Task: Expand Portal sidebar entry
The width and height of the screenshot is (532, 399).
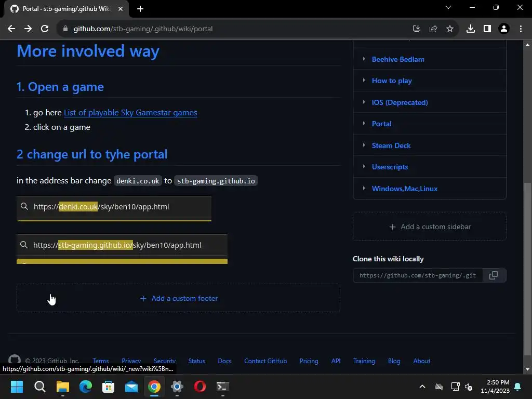Action: pyautogui.click(x=364, y=123)
